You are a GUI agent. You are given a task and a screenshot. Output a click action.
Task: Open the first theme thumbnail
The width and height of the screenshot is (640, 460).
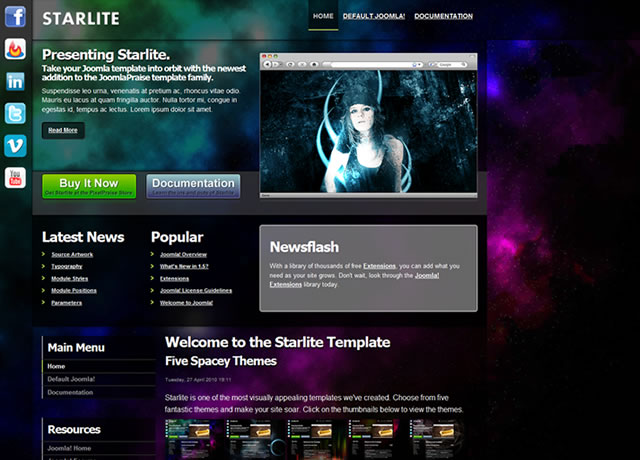point(189,439)
